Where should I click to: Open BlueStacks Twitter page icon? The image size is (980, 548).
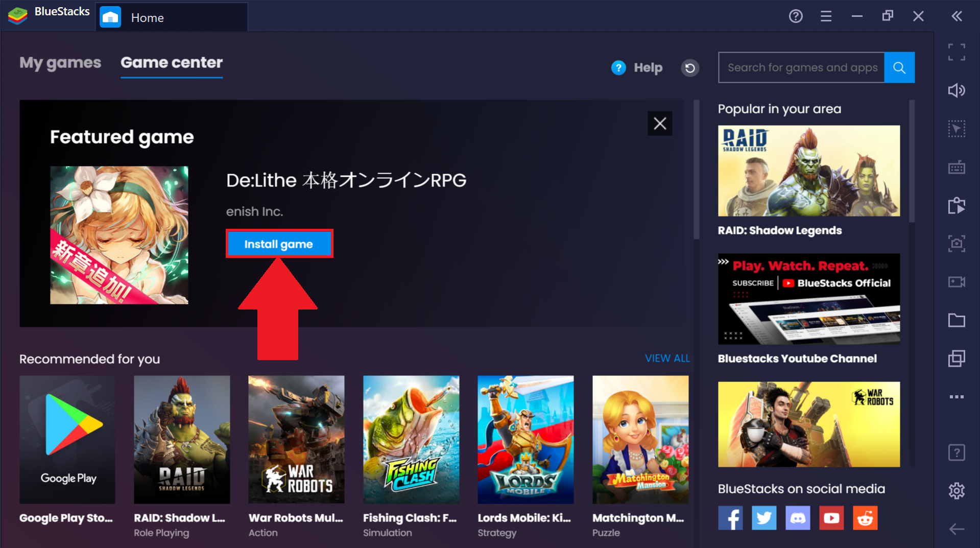[764, 518]
